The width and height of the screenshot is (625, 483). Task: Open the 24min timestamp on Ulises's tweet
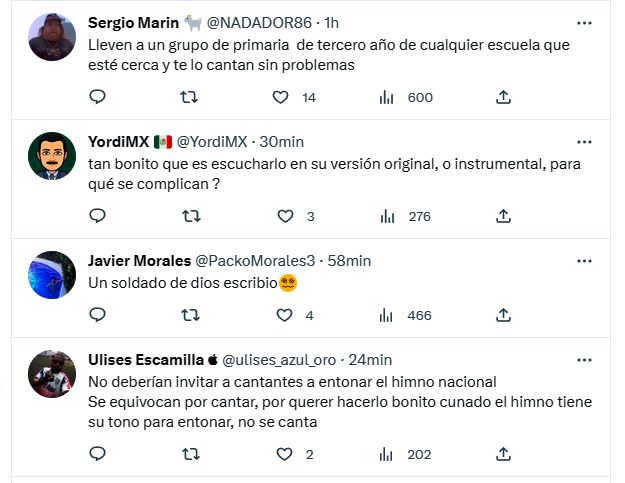coord(370,360)
